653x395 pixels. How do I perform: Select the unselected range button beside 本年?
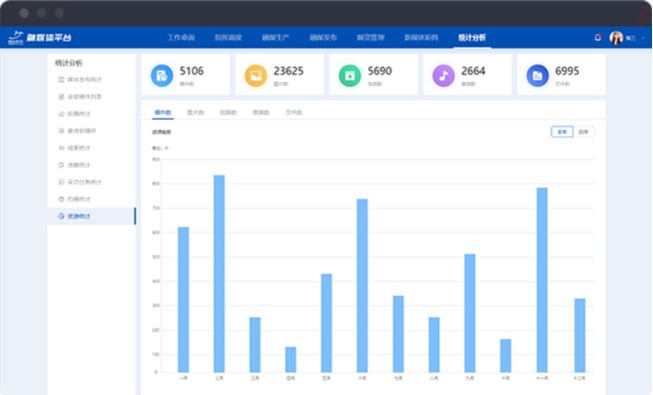click(583, 132)
